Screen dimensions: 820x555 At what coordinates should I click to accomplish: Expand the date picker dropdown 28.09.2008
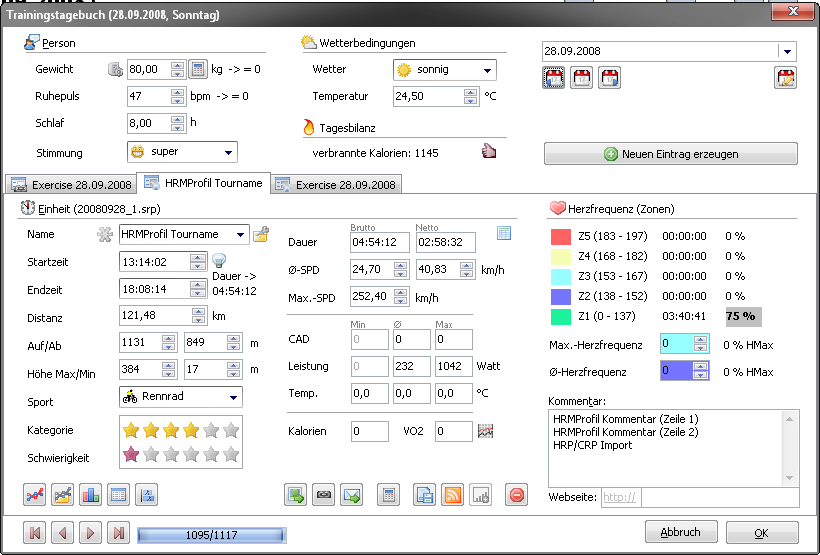pos(787,51)
